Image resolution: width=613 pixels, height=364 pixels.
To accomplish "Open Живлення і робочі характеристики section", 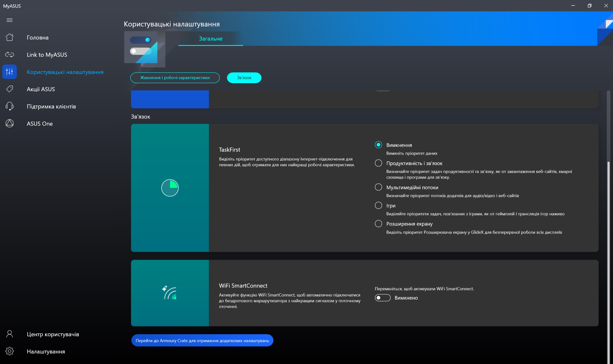I will (175, 78).
